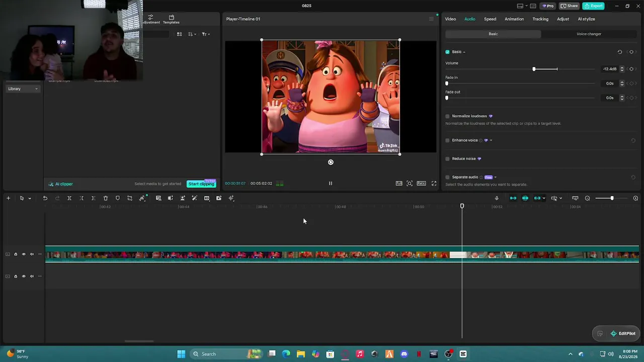Open the media sort dropdown
644x362 pixels.
tap(192, 34)
